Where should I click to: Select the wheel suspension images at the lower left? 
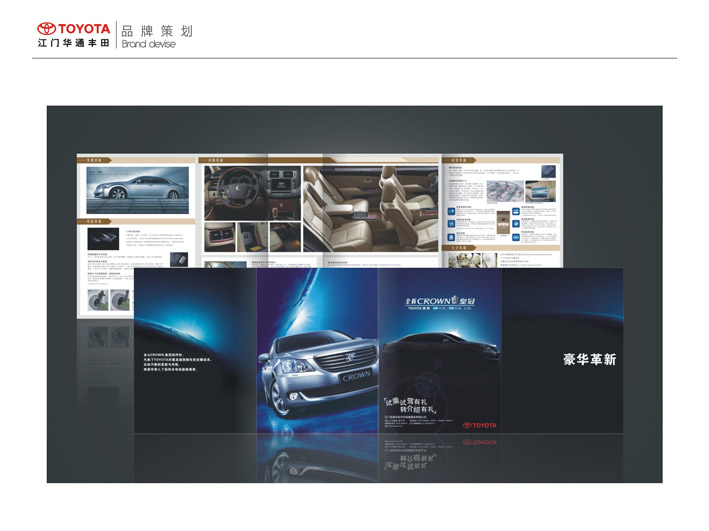[x=109, y=300]
